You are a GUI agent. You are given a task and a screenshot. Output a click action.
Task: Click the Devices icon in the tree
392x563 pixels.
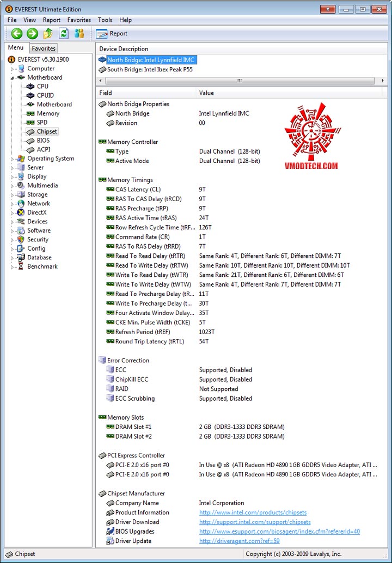(21, 221)
